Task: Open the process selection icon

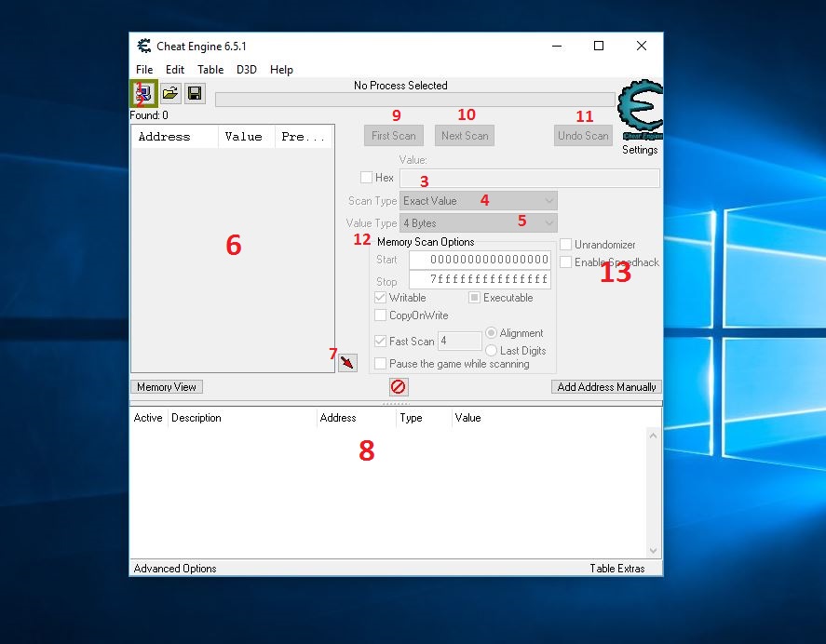Action: click(143, 94)
